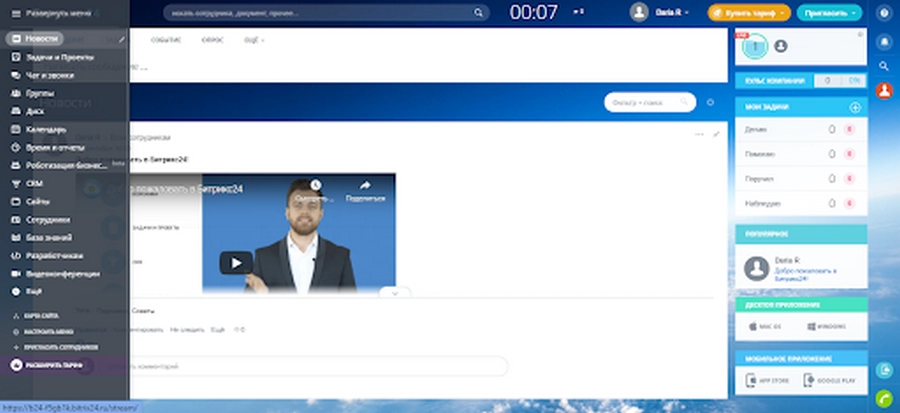Open the notifications bell icon

[x=884, y=41]
